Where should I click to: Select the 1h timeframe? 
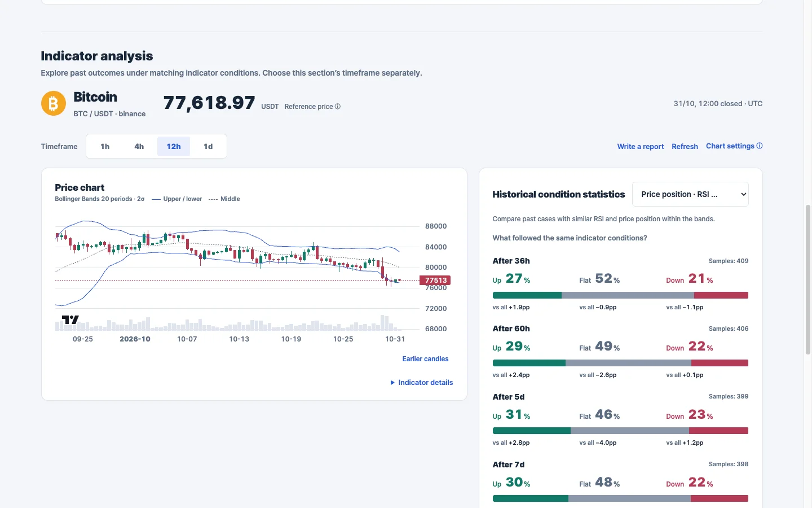[105, 146]
